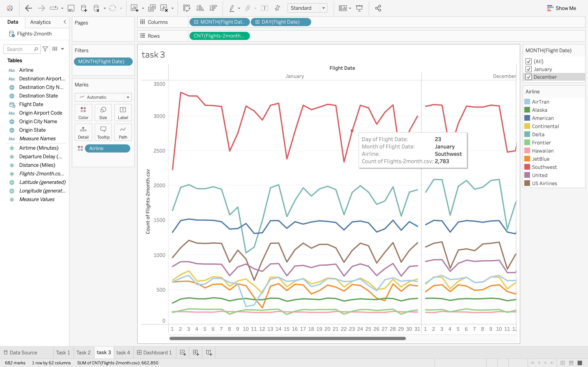Sort ascending using the toolbar icon
The width and height of the screenshot is (588, 367).
tap(200, 8)
